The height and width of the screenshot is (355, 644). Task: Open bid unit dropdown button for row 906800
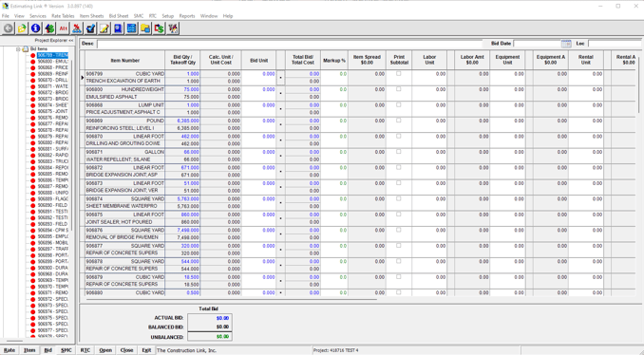point(280,93)
